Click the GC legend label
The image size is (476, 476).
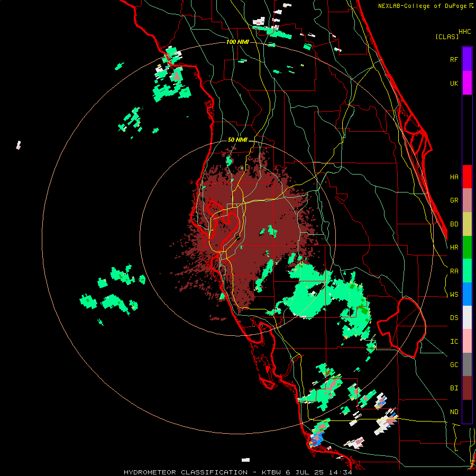(454, 365)
